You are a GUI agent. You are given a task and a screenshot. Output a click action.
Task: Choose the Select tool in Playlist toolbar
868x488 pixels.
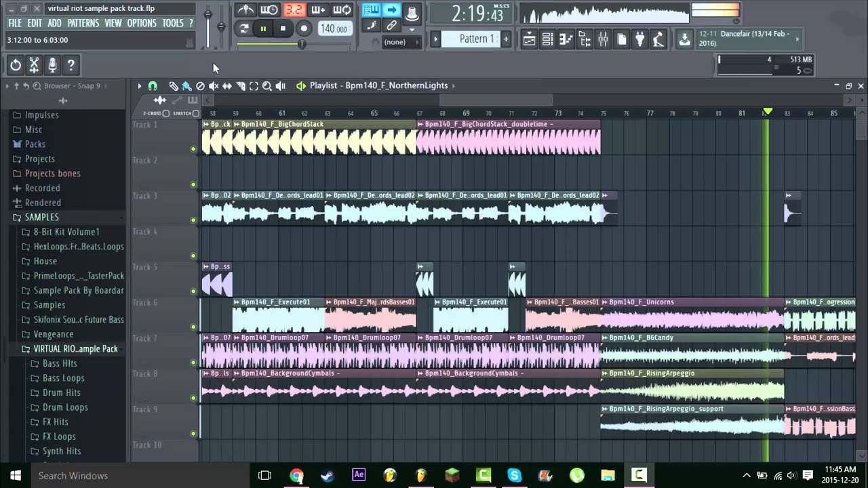[254, 86]
